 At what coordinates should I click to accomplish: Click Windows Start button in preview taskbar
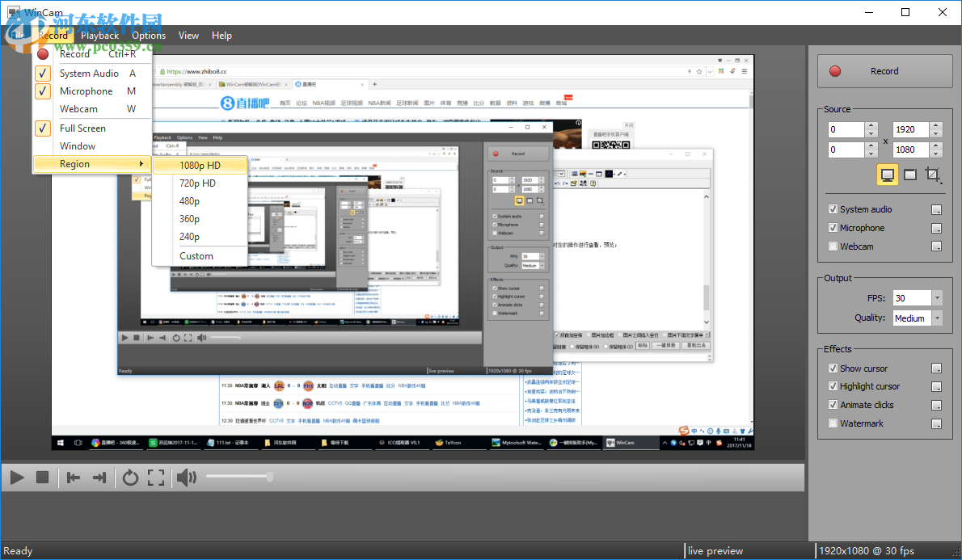coord(60,442)
